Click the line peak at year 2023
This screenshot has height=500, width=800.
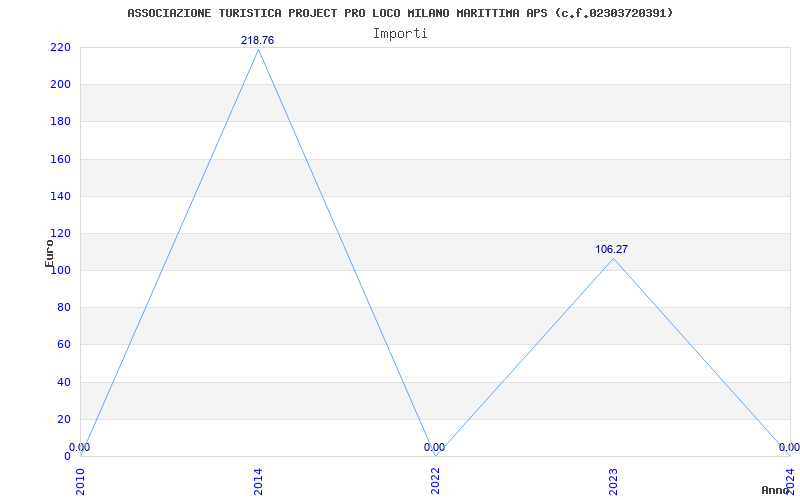tap(613, 259)
